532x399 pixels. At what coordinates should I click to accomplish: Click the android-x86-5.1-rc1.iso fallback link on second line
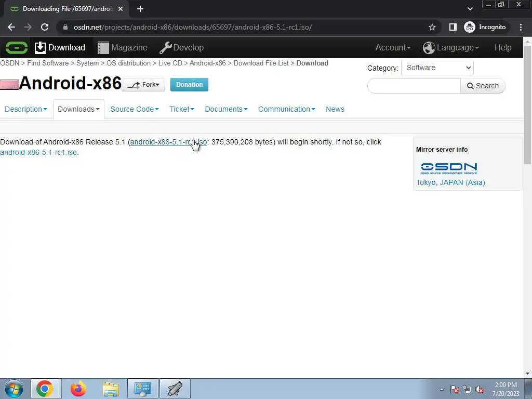click(39, 152)
